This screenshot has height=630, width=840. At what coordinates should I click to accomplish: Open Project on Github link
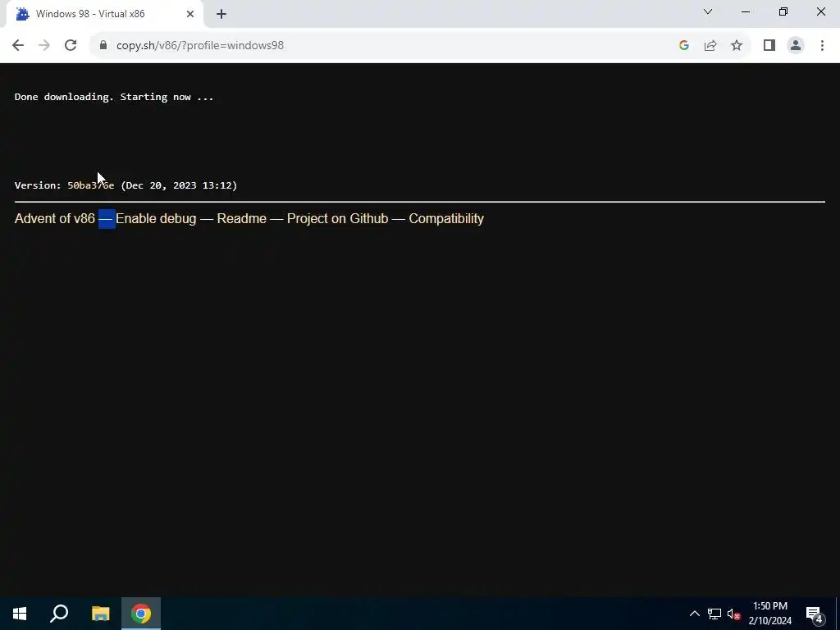pos(337,218)
